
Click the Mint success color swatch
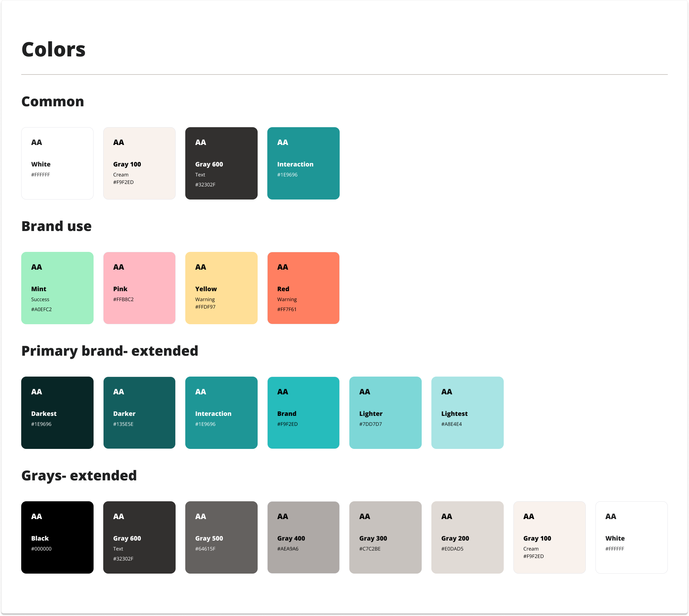57,288
